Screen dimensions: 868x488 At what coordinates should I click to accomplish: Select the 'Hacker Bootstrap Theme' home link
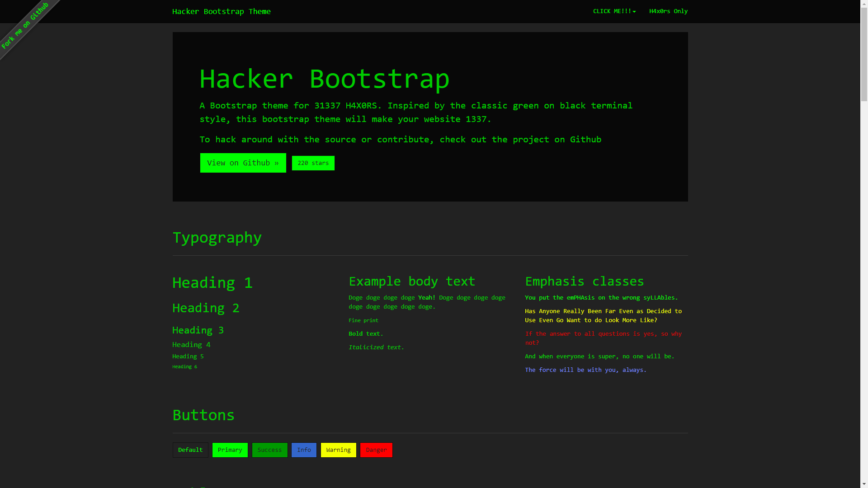[221, 11]
